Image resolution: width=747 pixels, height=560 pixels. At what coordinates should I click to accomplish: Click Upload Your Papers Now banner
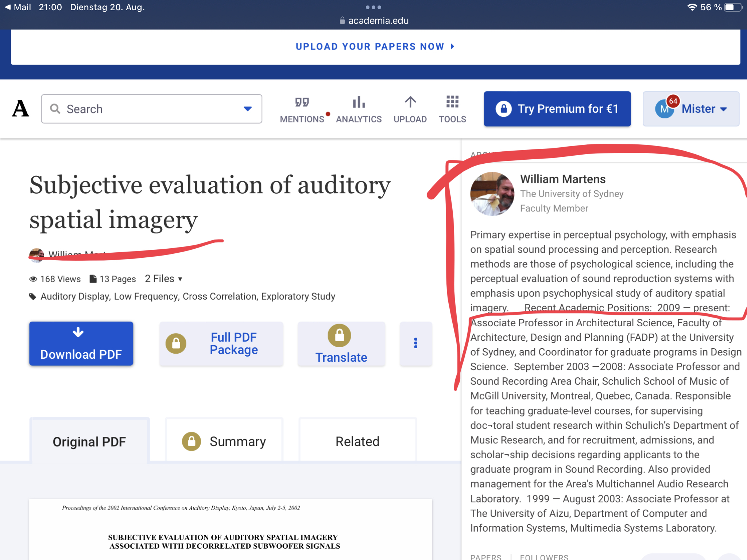coord(375,47)
